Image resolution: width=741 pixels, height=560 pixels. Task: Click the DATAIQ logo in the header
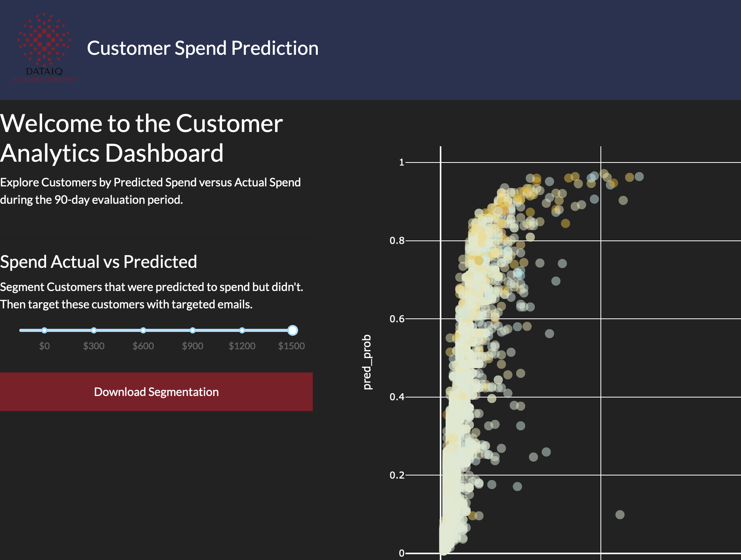click(x=44, y=47)
